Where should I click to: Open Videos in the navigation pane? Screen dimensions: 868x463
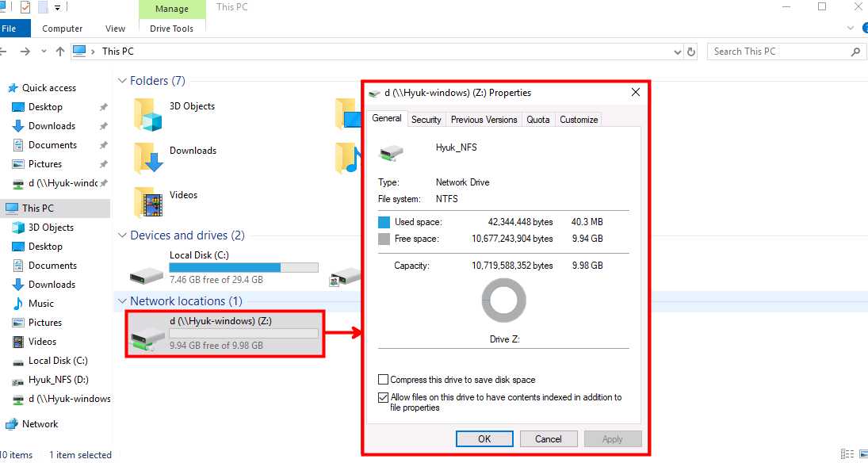point(42,342)
